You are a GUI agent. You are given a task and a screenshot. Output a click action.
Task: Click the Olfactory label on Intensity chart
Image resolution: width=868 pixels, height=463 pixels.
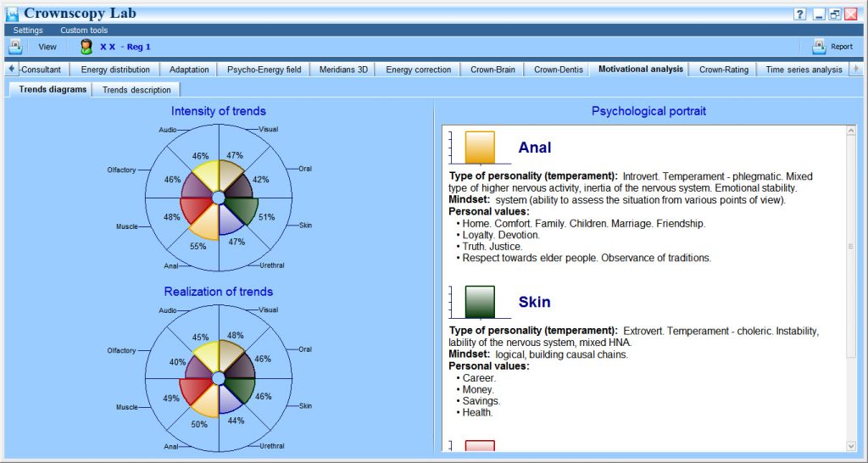coord(121,170)
